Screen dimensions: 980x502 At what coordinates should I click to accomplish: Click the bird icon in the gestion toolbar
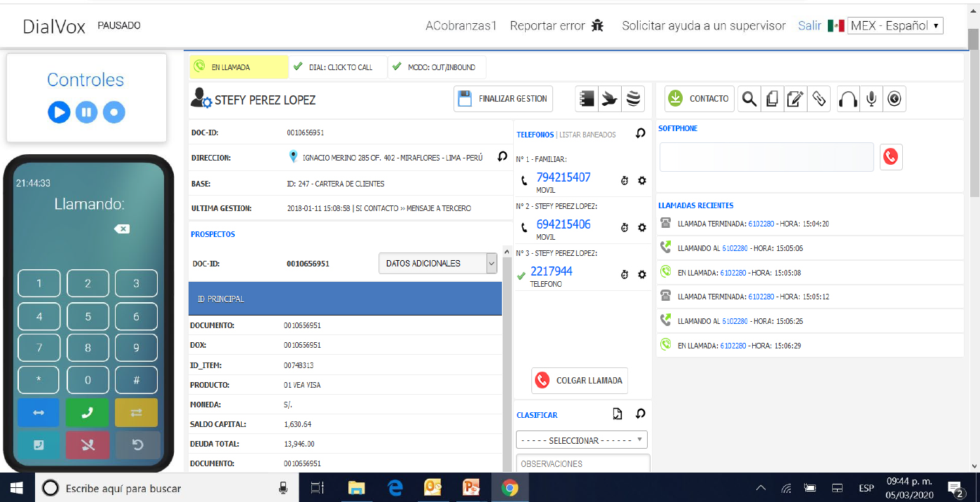coord(608,98)
